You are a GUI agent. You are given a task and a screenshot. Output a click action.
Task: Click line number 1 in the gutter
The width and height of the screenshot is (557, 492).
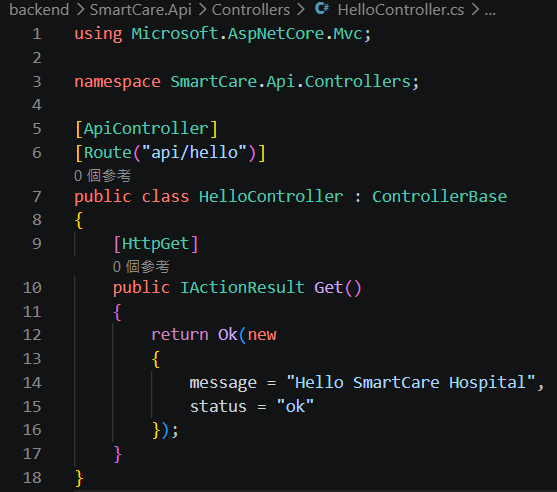37,34
